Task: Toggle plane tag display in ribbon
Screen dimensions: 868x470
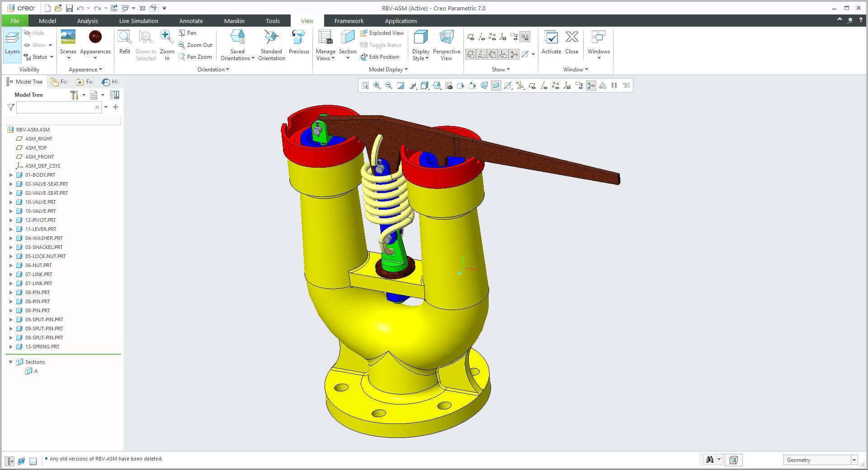Action: (471, 54)
